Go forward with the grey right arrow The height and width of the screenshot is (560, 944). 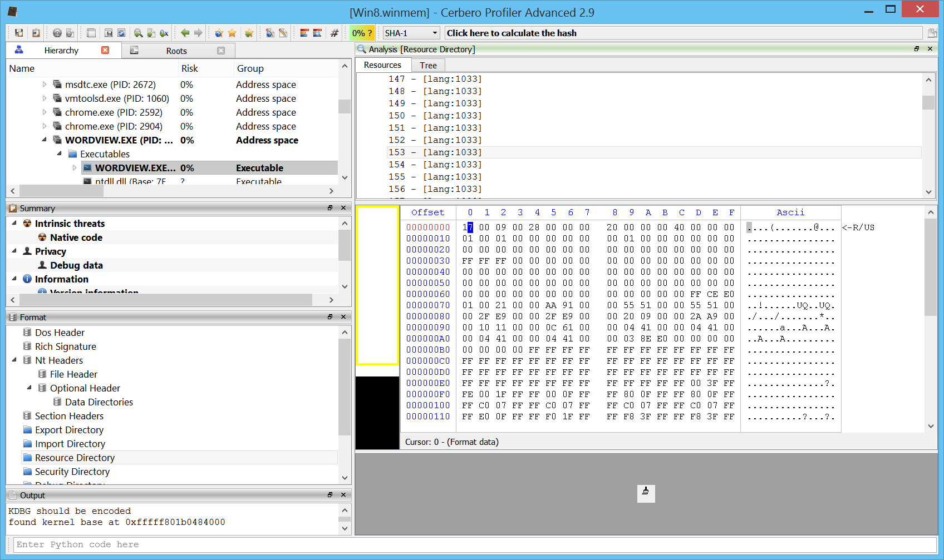tap(198, 33)
